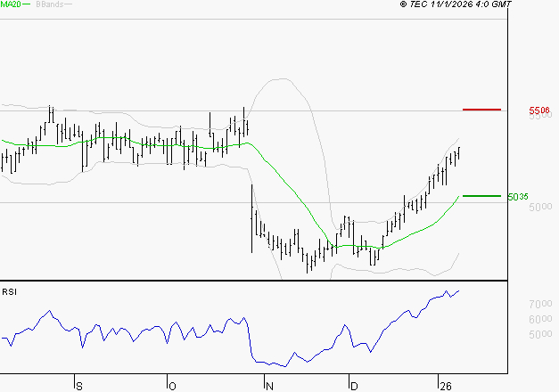Click the D month label on time axis
559x392 pixels.
[354, 387]
